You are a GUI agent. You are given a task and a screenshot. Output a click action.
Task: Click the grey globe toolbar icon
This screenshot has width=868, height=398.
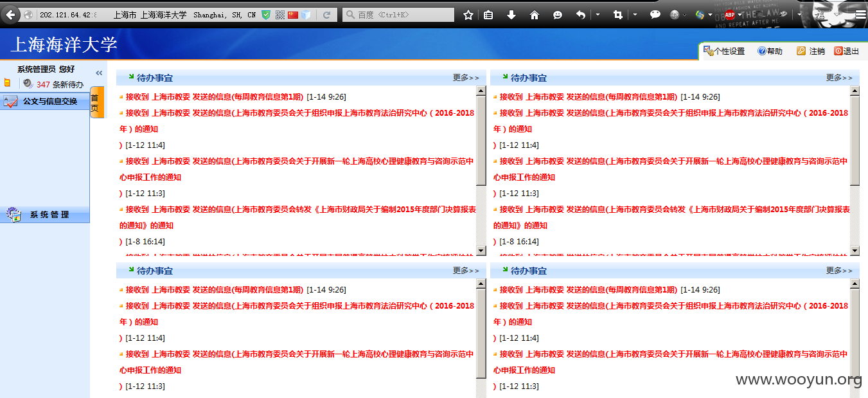(x=675, y=14)
